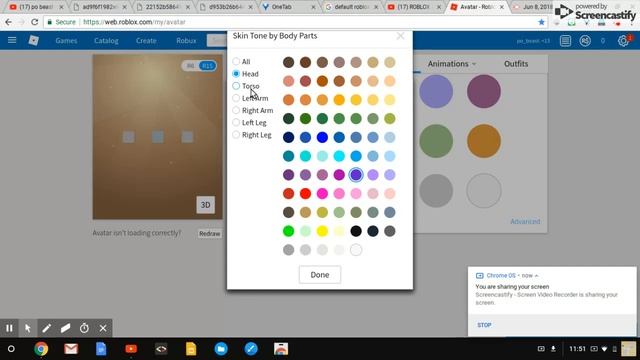Viewport: 640px width, 360px height.
Task: Click the Roblox logo home icon
Action: (x=33, y=40)
